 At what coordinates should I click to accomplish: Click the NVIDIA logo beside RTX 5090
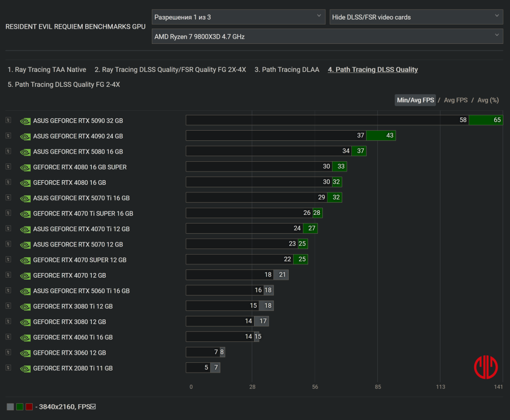pyautogui.click(x=25, y=121)
